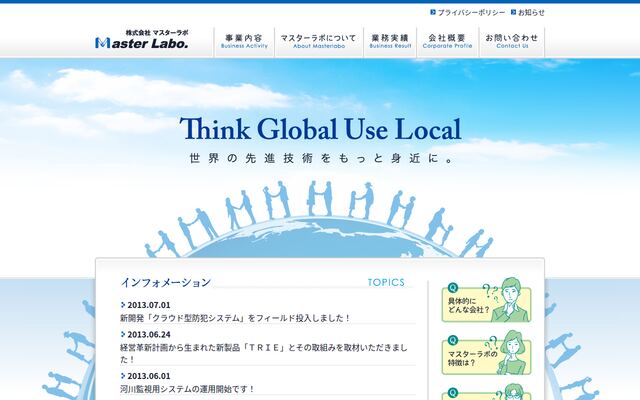640x400 pixels.
Task: Click the Q icon on 具体的にどんな会社？
Action: (x=453, y=288)
